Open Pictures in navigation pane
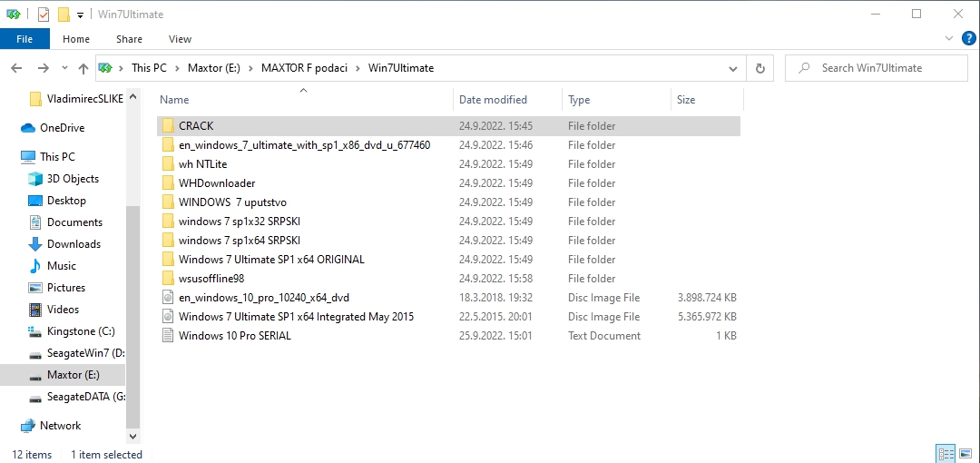 (66, 288)
